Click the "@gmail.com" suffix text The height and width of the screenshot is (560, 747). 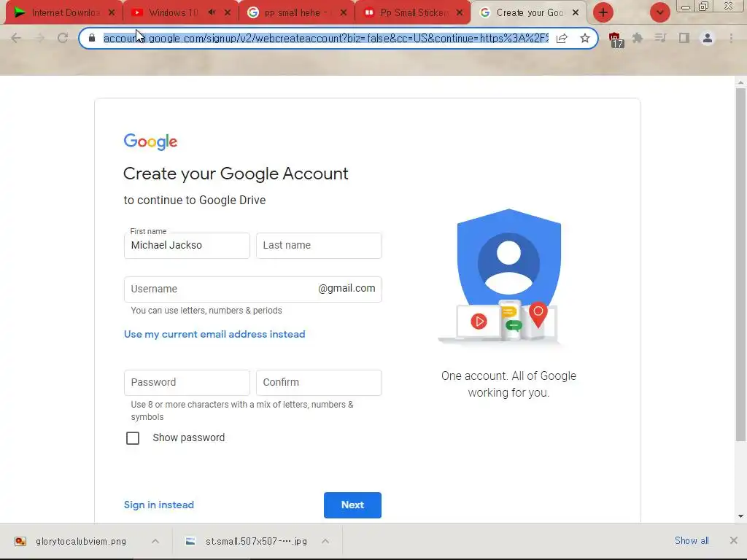pos(347,289)
